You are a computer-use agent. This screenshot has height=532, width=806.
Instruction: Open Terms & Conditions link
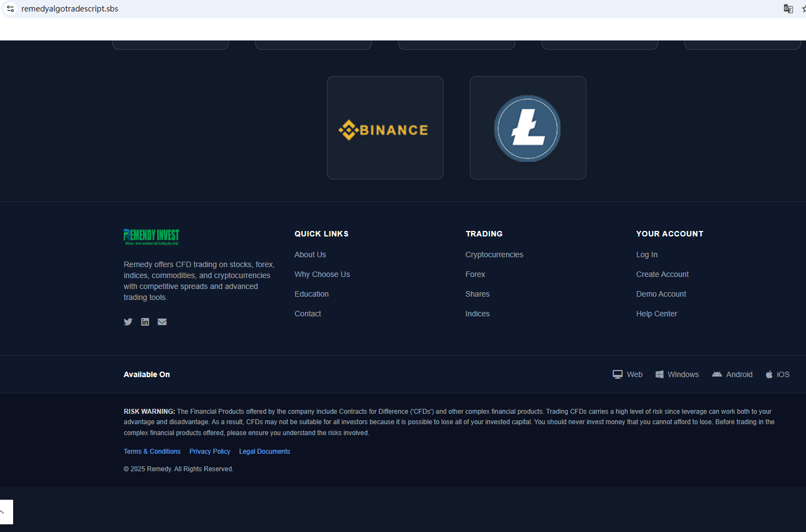[x=152, y=452]
